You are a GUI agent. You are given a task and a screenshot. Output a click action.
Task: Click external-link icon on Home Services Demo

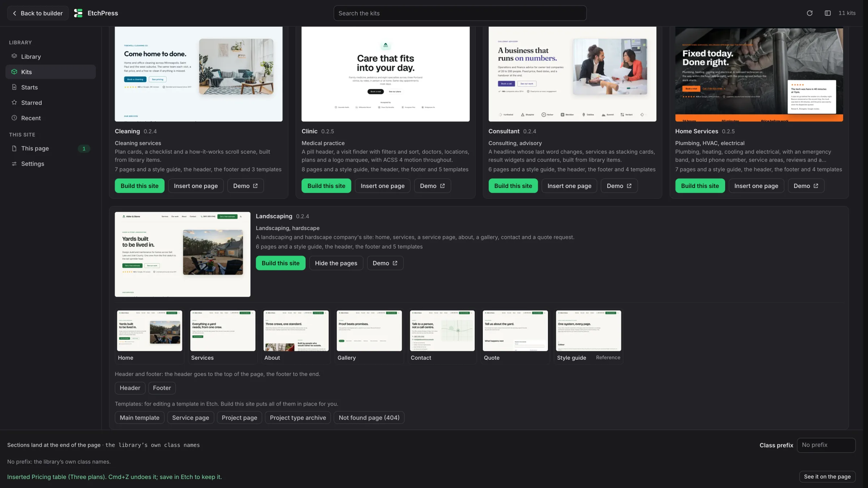tap(816, 186)
